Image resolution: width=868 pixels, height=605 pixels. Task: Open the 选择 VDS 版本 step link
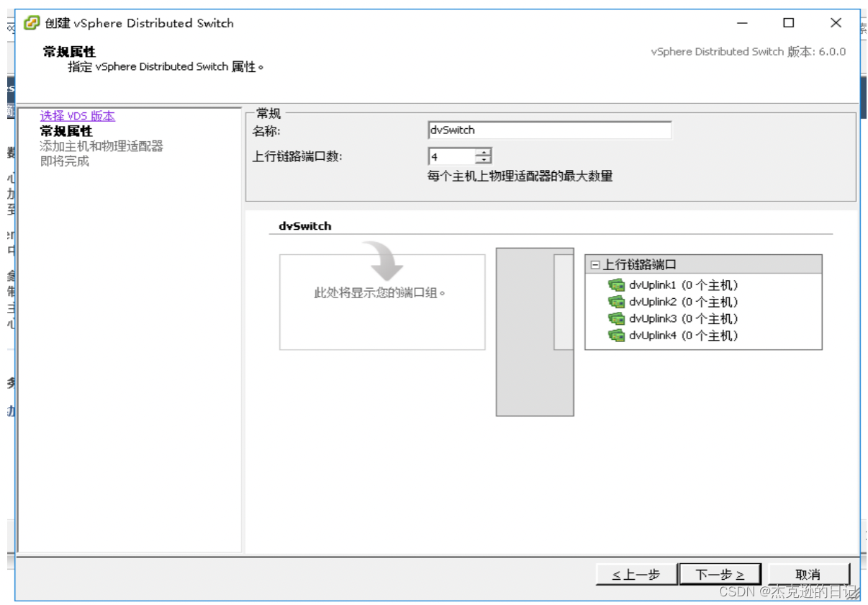77,116
